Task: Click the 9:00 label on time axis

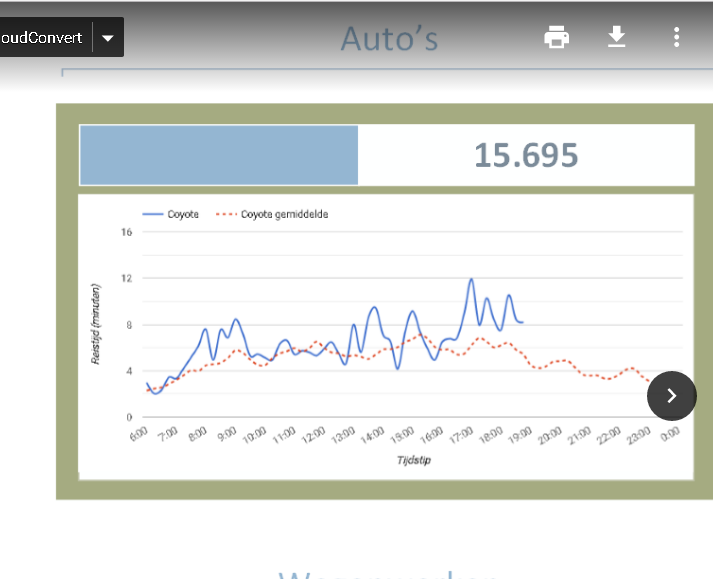Action: 227,434
